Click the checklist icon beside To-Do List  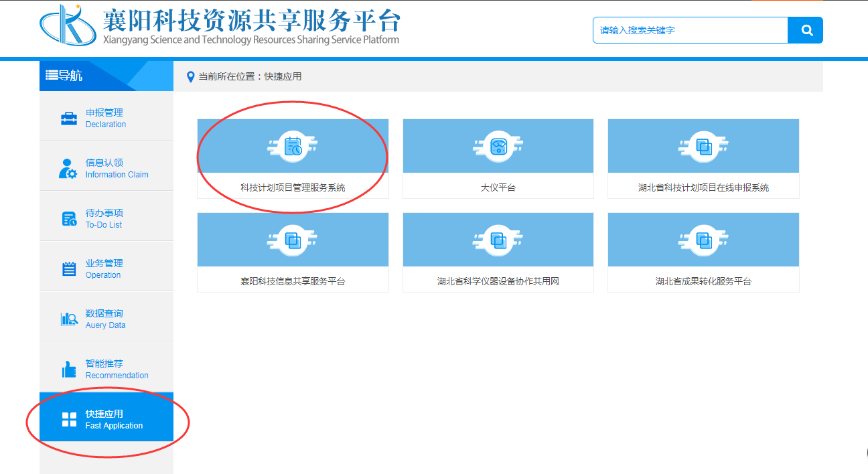(x=70, y=219)
